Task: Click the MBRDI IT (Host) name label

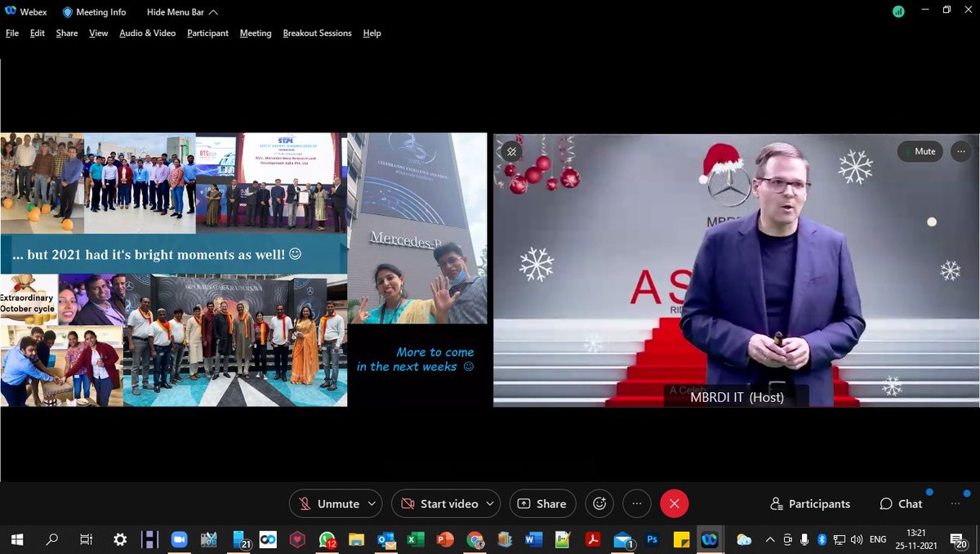Action: tap(737, 397)
